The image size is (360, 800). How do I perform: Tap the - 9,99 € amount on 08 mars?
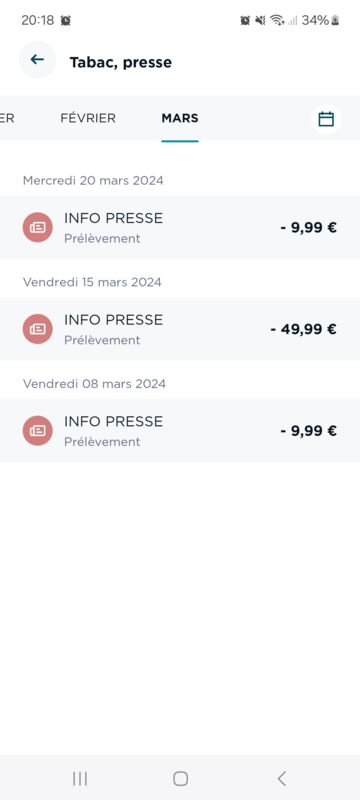tap(308, 431)
